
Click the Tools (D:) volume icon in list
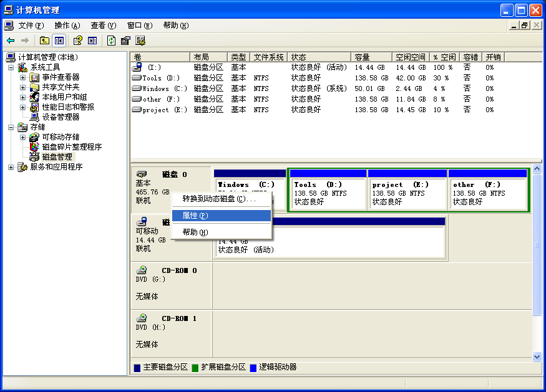137,77
